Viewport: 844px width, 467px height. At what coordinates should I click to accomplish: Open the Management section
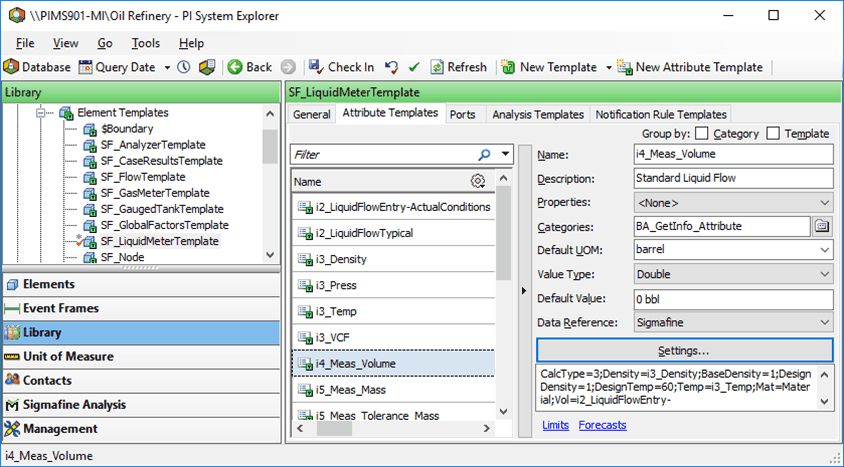[141, 429]
